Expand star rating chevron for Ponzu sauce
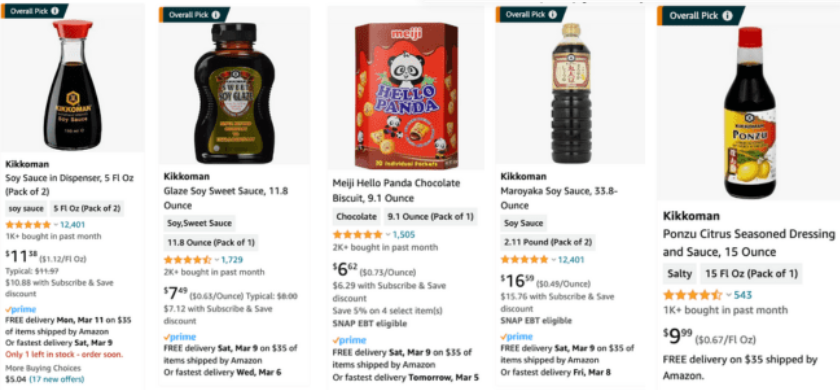Image resolution: width=840 pixels, height=390 pixels. pos(729,295)
